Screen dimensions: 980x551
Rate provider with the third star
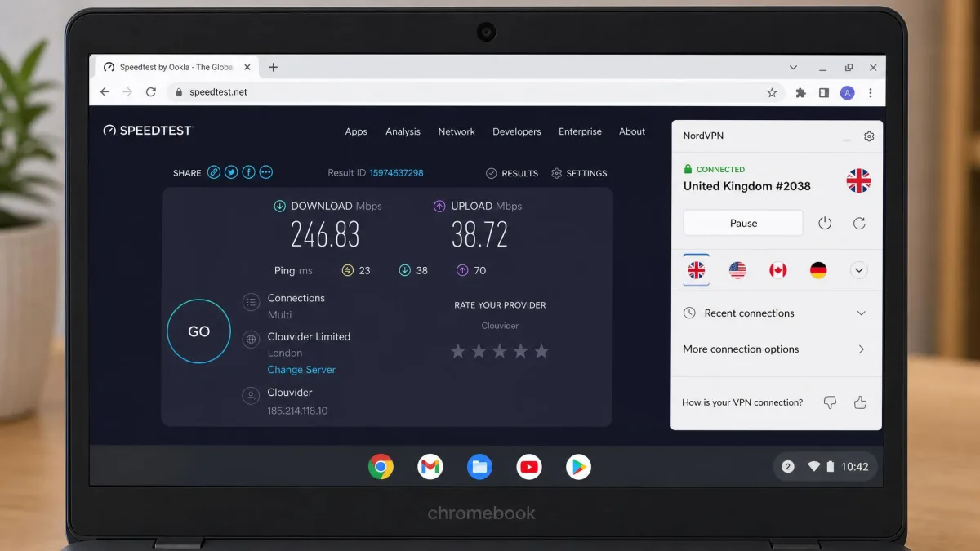[x=500, y=351]
